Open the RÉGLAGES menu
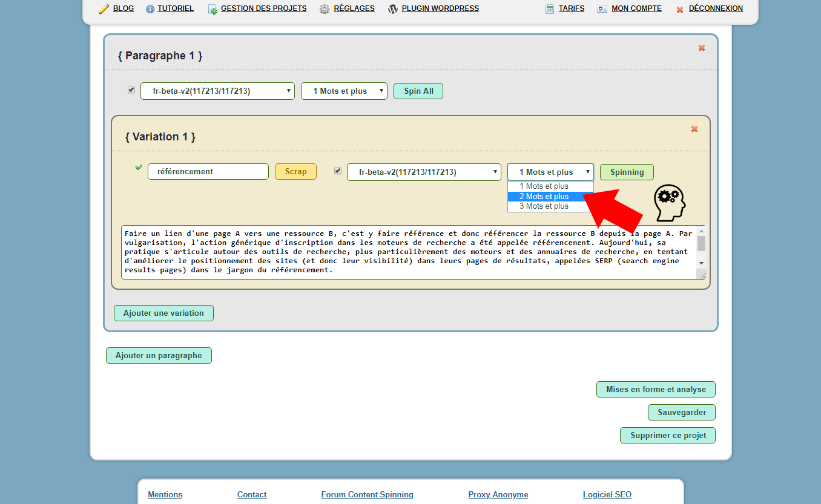The width and height of the screenshot is (821, 504). click(x=354, y=8)
